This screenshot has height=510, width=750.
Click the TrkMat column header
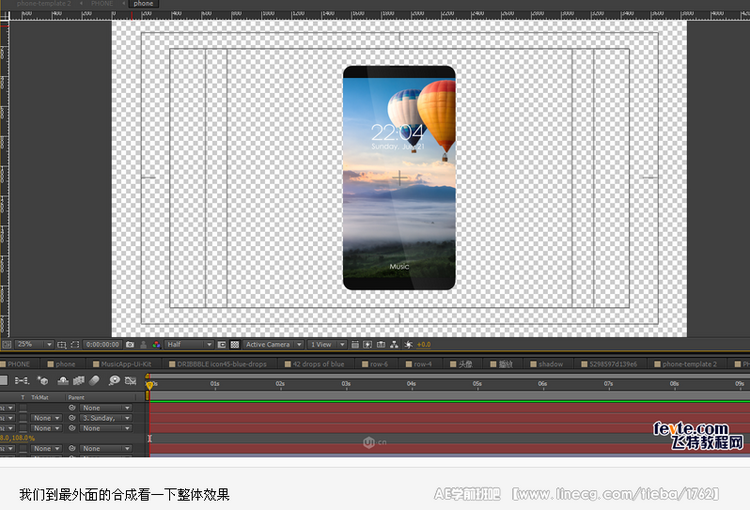(40, 398)
